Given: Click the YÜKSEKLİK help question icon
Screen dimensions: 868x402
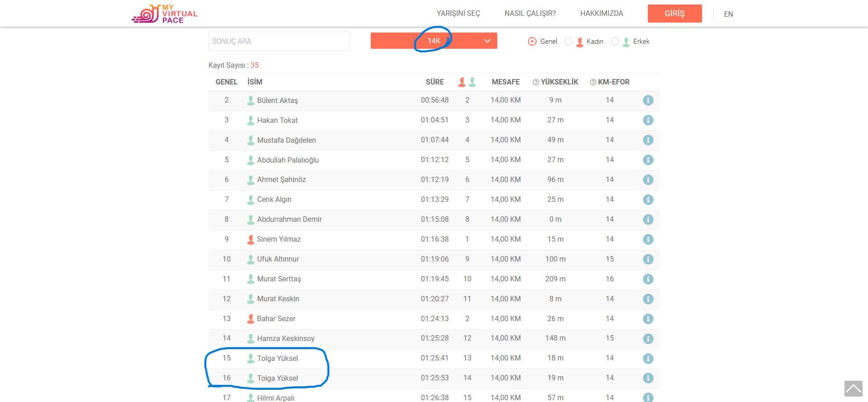Looking at the screenshot, I should pos(536,82).
